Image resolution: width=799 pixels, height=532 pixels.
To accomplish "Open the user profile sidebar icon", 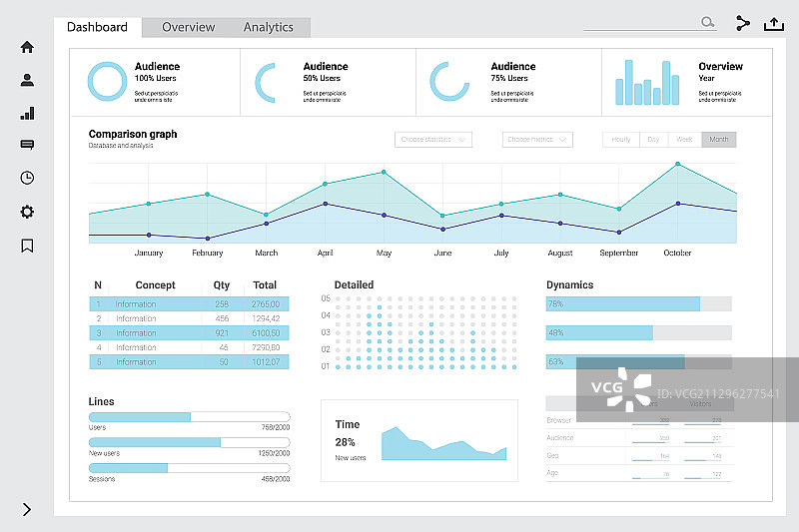I will (27, 81).
